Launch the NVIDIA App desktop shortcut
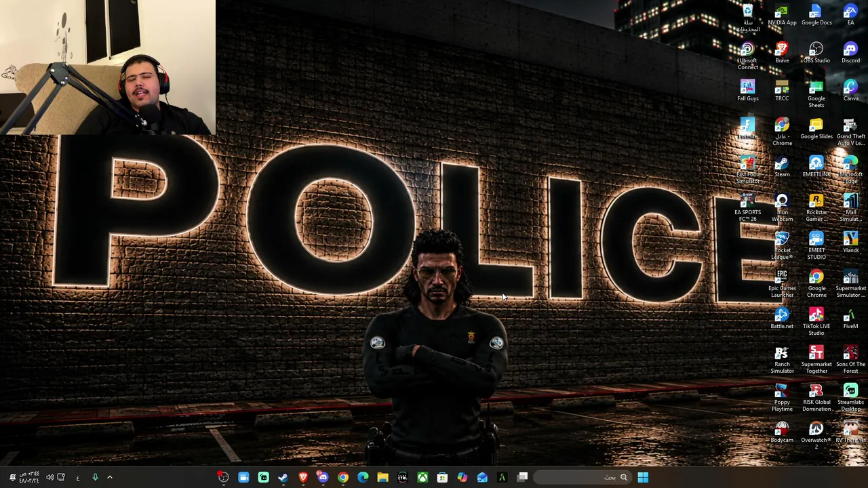Screen dimensions: 868x488 782,16
